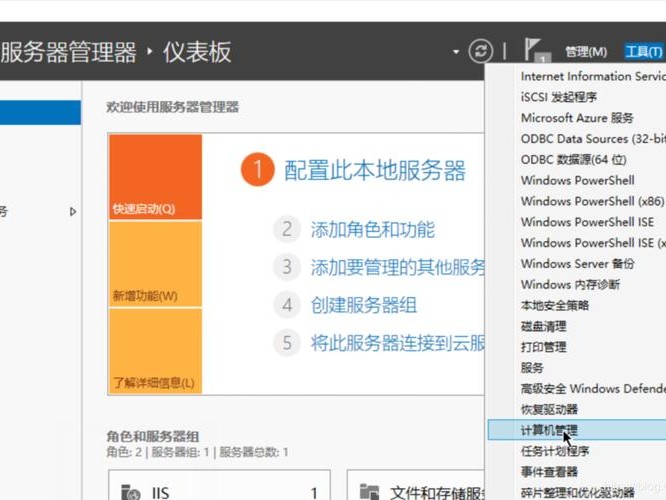Viewport: 666px width, 500px height.
Task: Expand the sidebar item arrow
Action: [x=73, y=212]
